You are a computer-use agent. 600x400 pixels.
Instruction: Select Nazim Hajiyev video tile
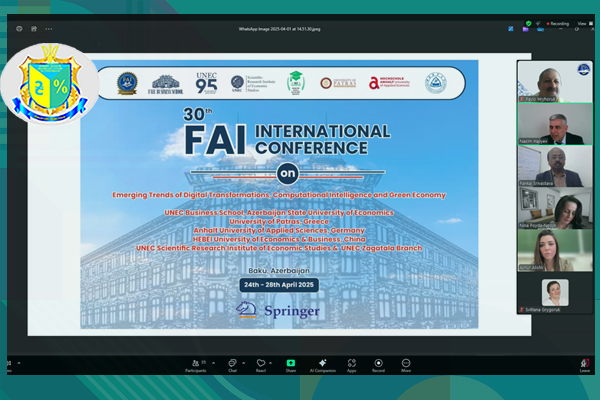click(x=555, y=124)
